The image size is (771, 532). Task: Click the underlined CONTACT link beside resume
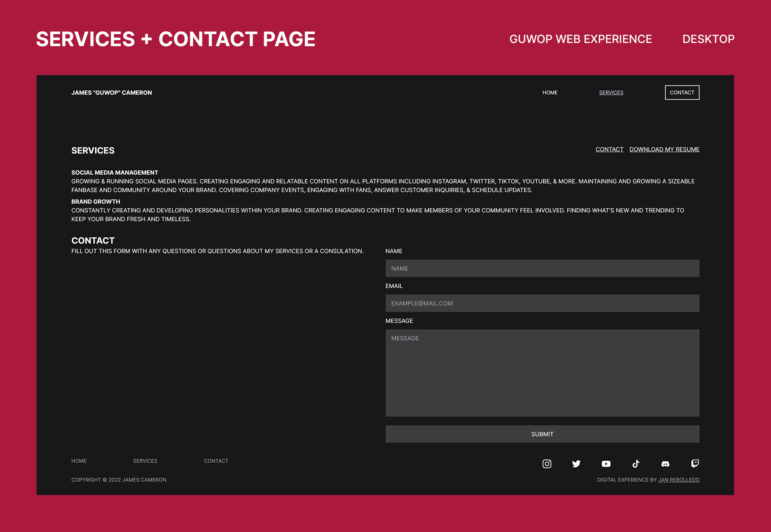(x=609, y=149)
